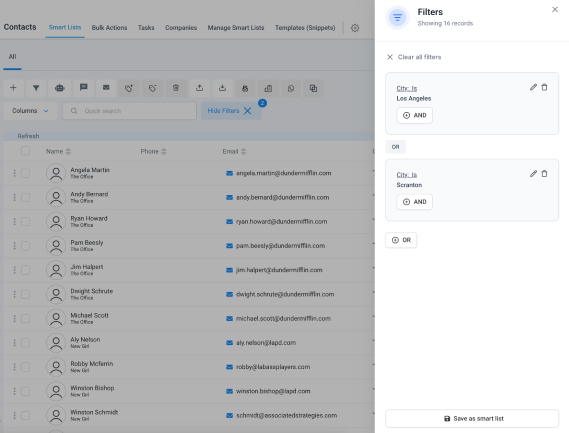Open the City: Is link above Scranton
The image size is (569, 433).
(406, 175)
